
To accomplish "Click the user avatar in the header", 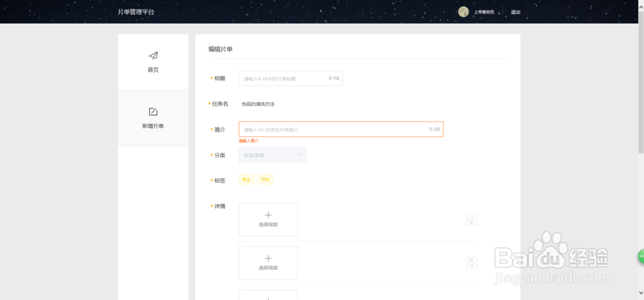I will click(463, 12).
